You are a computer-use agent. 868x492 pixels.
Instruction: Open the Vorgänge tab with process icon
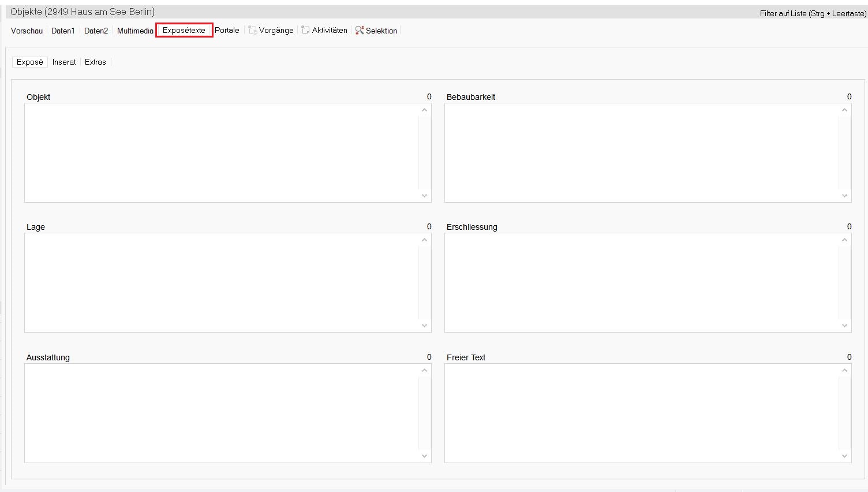(271, 31)
